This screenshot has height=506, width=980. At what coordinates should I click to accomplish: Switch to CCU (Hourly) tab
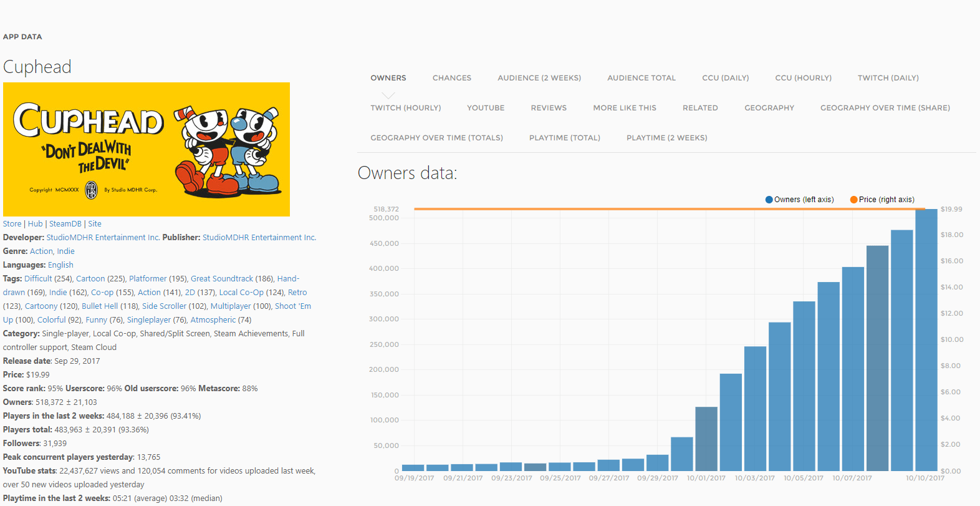804,78
